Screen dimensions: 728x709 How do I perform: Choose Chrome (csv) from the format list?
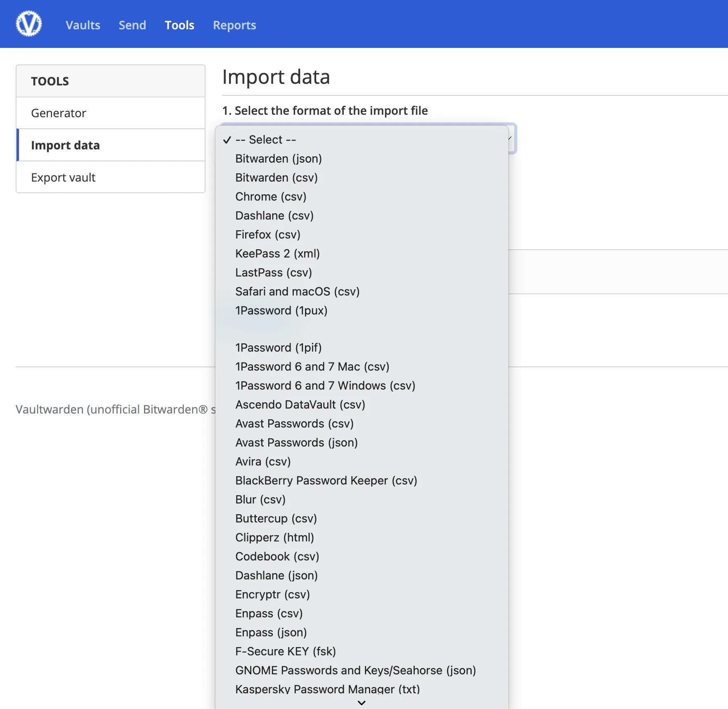270,196
